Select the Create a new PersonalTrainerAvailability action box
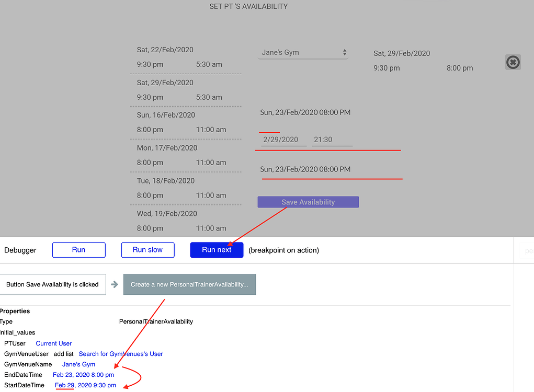The image size is (534, 392). [189, 284]
